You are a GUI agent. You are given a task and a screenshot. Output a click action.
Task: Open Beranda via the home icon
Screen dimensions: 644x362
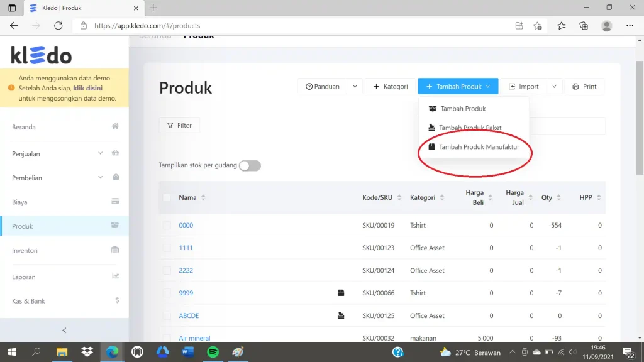(x=116, y=126)
